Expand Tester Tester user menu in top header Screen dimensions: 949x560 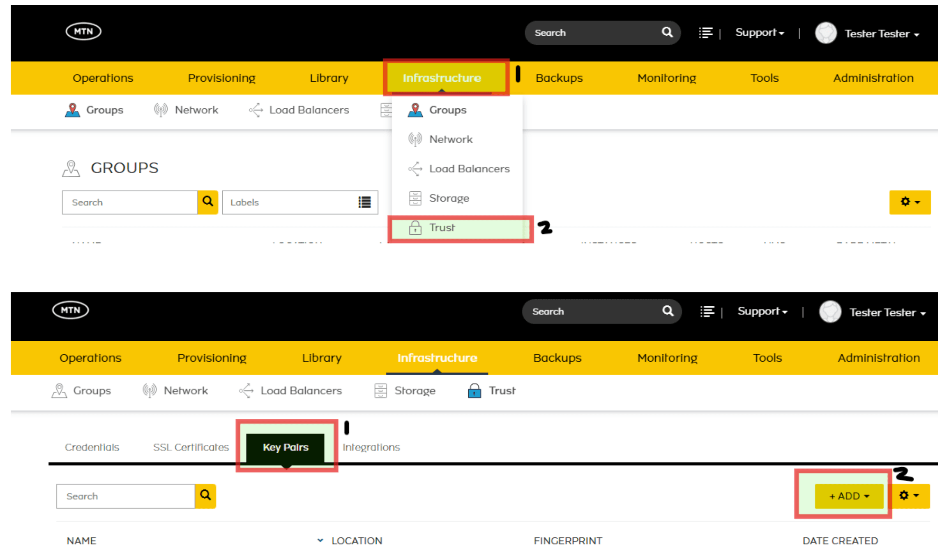tap(882, 34)
